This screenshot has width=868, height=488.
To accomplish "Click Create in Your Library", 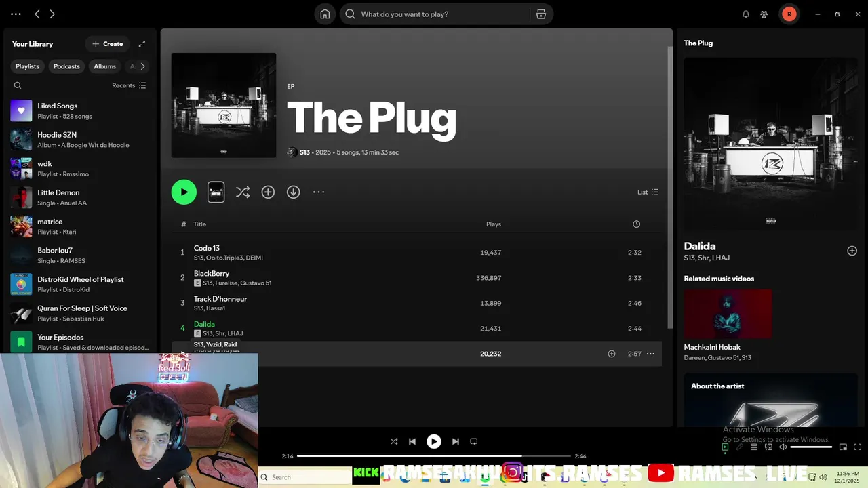I will pos(108,44).
